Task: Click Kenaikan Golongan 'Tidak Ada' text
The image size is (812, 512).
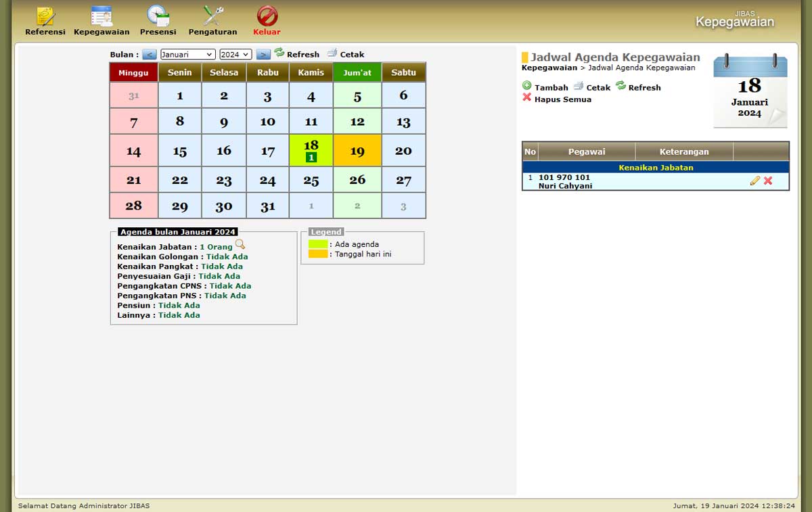Action: pos(227,256)
